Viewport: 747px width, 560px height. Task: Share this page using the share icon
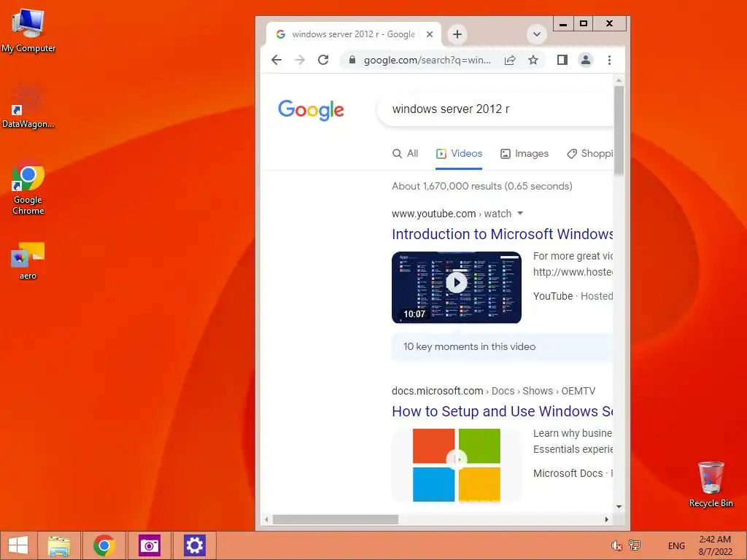click(x=510, y=60)
